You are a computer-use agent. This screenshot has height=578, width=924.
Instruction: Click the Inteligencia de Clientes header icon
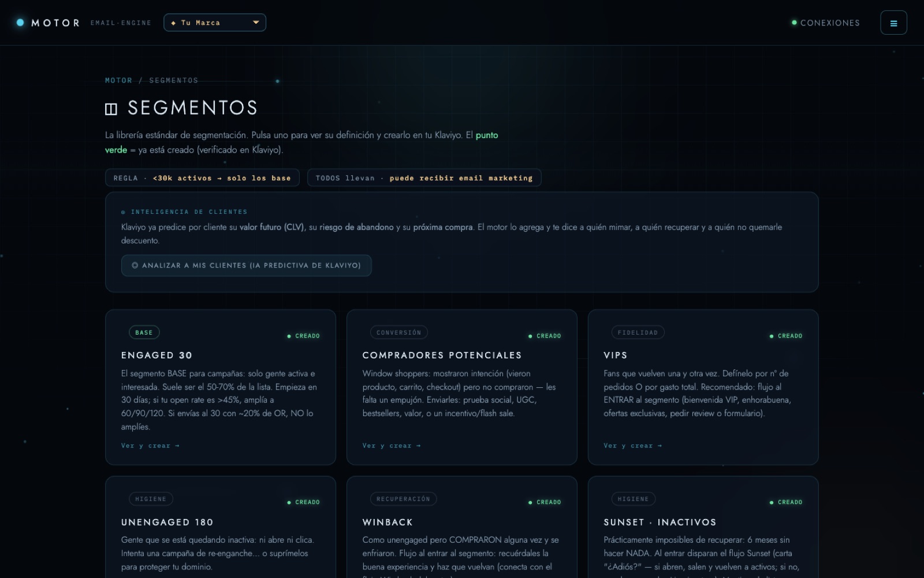coord(123,212)
